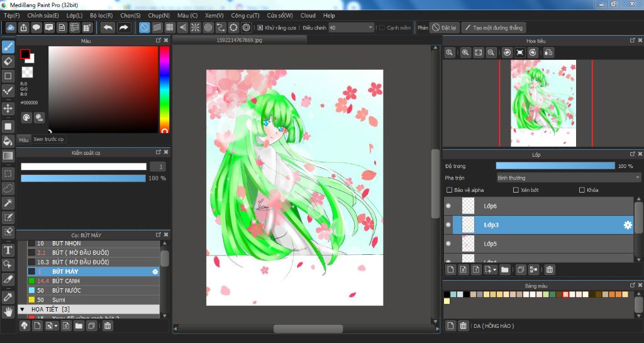644x343 pixels.
Task: Open the Tệp(F) menu
Action: click(x=12, y=15)
